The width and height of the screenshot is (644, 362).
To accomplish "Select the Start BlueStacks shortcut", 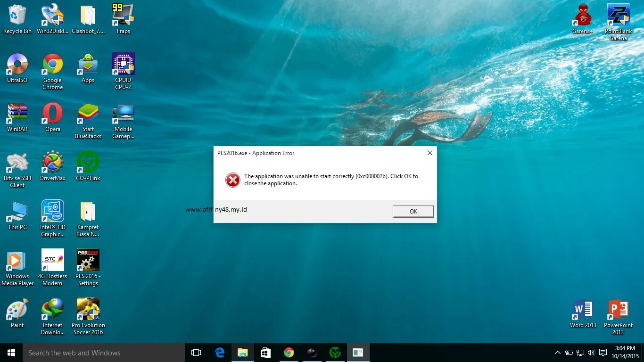I will [88, 121].
